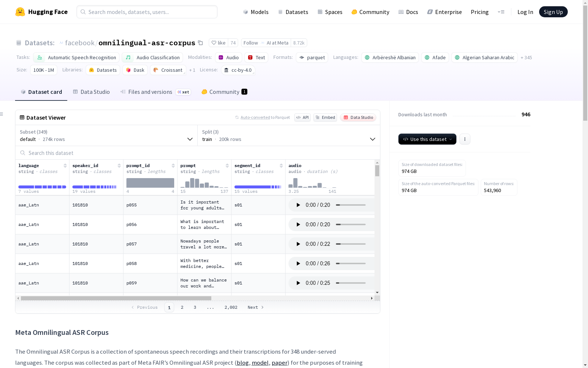
Task: Open the Use this dataset dropdown
Action: tap(427, 139)
